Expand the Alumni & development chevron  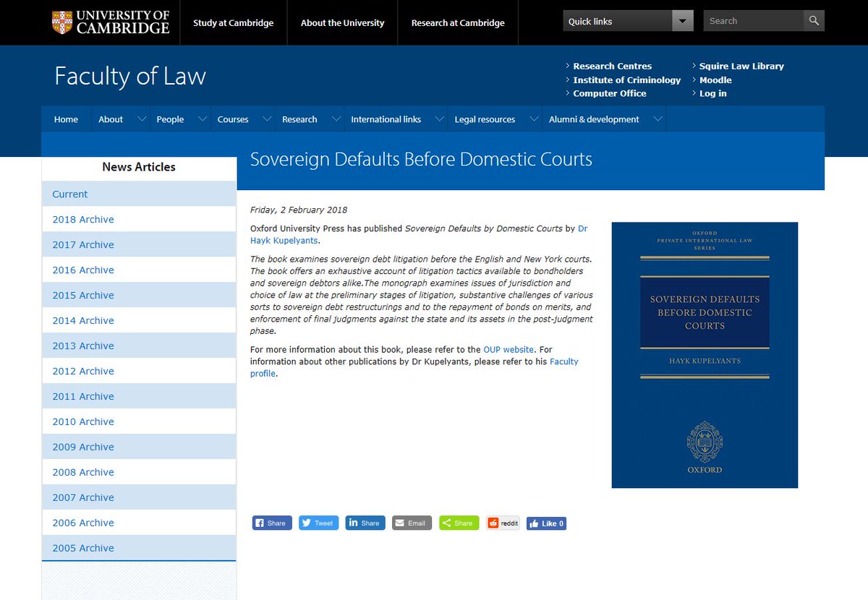pos(658,119)
